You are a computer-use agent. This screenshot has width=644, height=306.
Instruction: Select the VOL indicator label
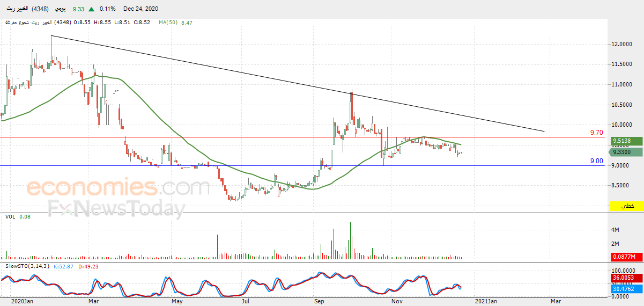pyautogui.click(x=10, y=216)
